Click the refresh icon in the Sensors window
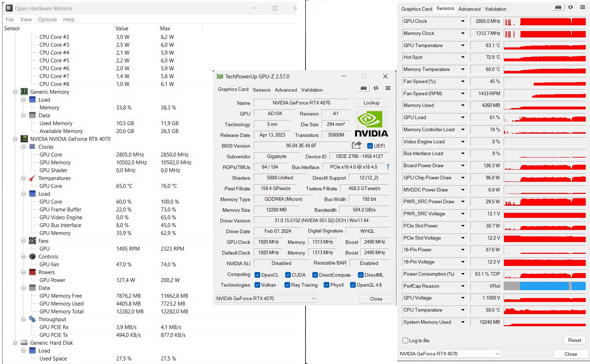 point(570,7)
